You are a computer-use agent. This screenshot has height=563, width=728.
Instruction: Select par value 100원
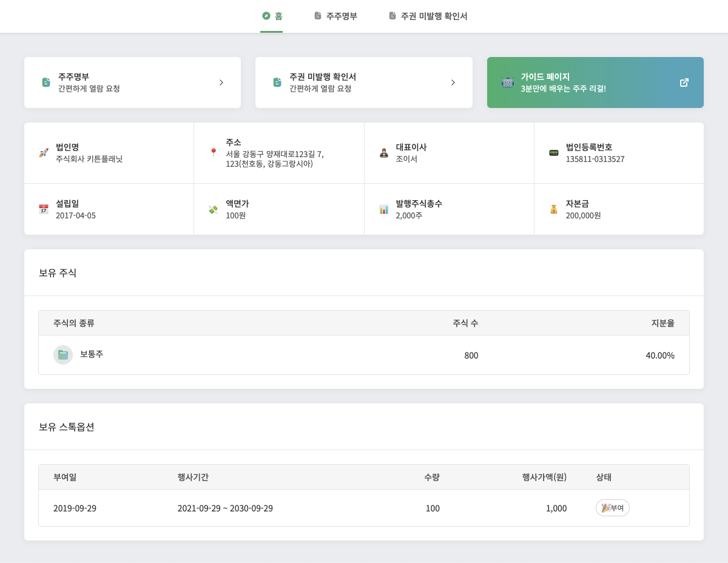[236, 215]
